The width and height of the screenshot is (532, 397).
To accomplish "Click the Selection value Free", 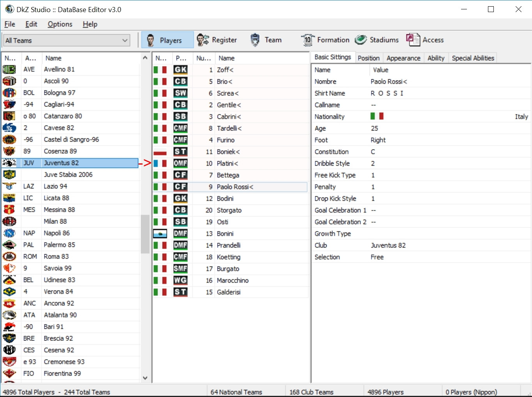I will click(377, 257).
